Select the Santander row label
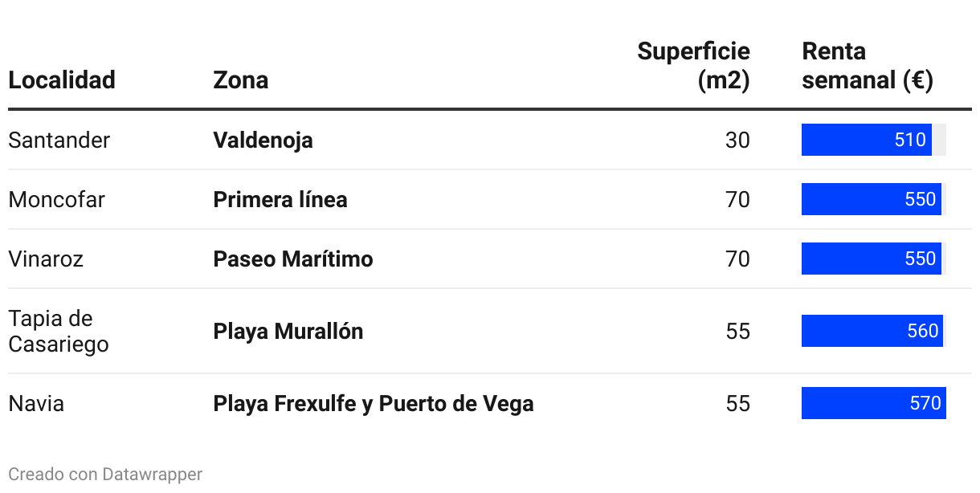980x493 pixels. [x=59, y=141]
